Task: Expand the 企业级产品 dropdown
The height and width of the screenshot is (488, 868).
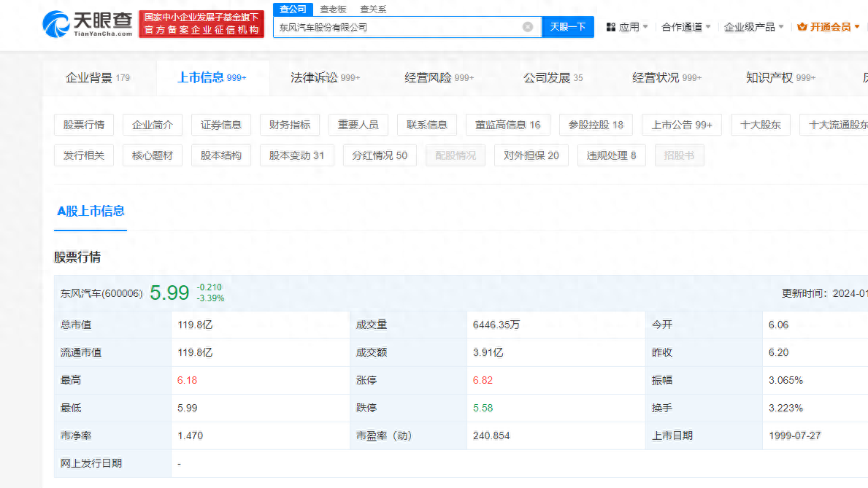Action: click(x=753, y=27)
